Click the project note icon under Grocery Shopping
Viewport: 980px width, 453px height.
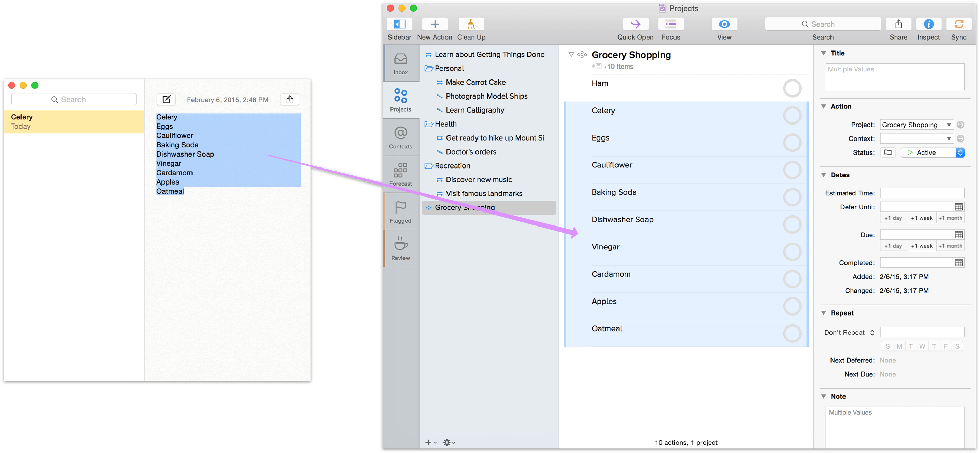(597, 67)
